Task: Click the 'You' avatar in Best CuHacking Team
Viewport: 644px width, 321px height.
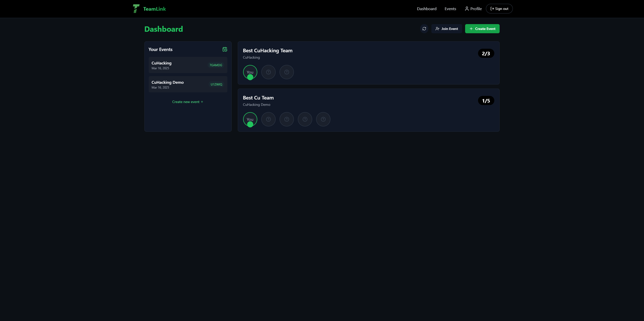Action: point(250,72)
